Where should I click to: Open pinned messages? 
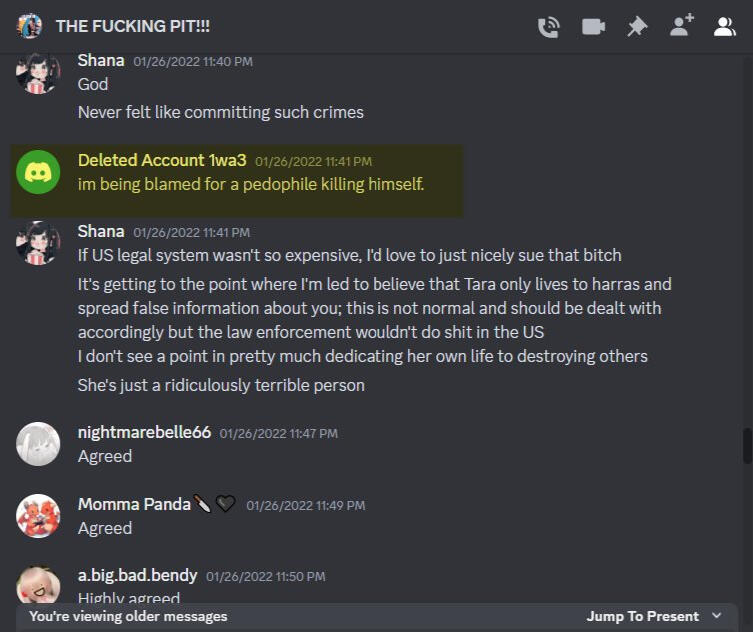coord(637,27)
